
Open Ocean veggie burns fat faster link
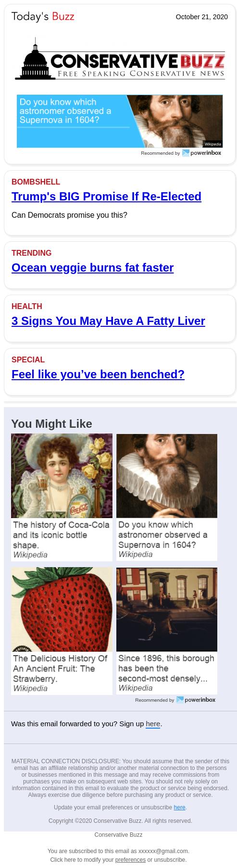coord(92,268)
